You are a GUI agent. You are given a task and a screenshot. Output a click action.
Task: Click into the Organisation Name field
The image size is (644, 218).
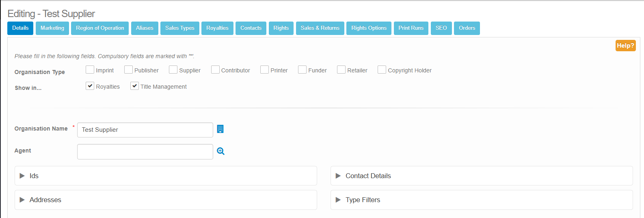(x=145, y=130)
